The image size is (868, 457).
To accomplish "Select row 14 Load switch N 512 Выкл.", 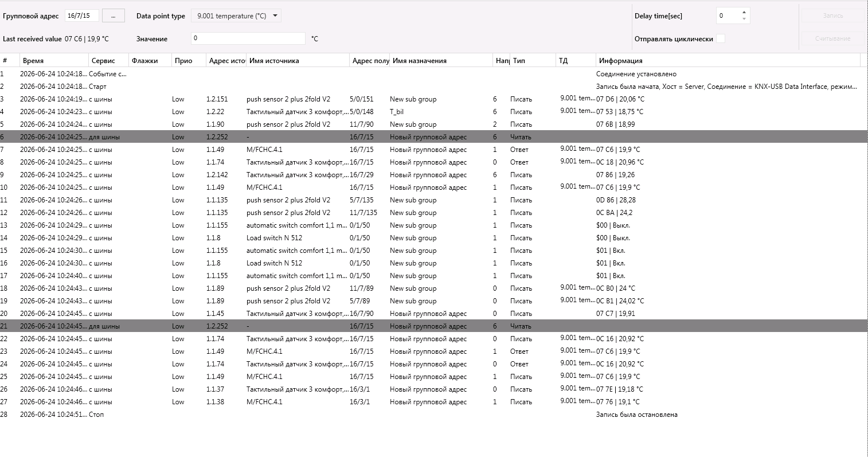I will pyautogui.click(x=434, y=238).
